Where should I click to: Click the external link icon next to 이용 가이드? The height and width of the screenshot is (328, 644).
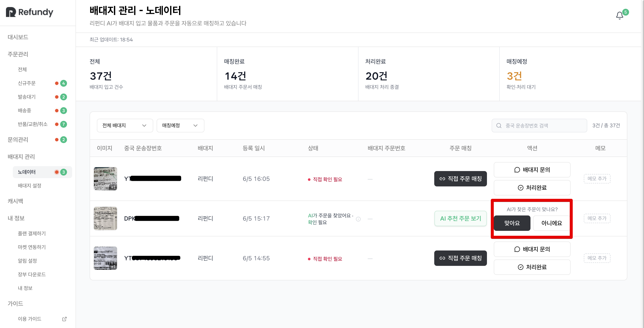point(64,319)
